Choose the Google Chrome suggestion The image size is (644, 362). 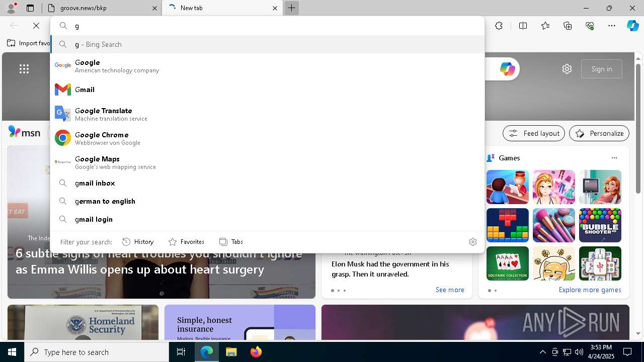point(267,138)
